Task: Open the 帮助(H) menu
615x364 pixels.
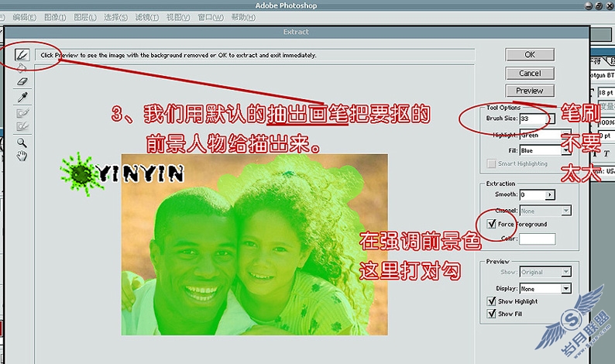Action: click(243, 17)
